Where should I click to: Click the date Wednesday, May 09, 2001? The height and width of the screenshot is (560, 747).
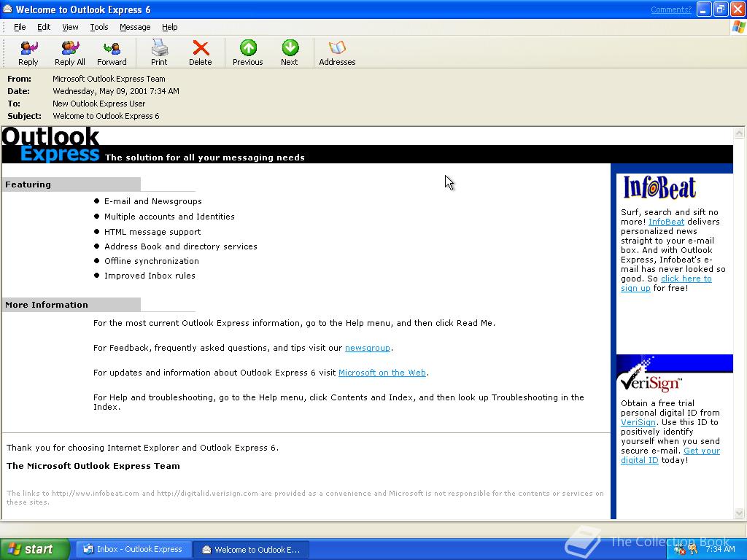(x=116, y=91)
